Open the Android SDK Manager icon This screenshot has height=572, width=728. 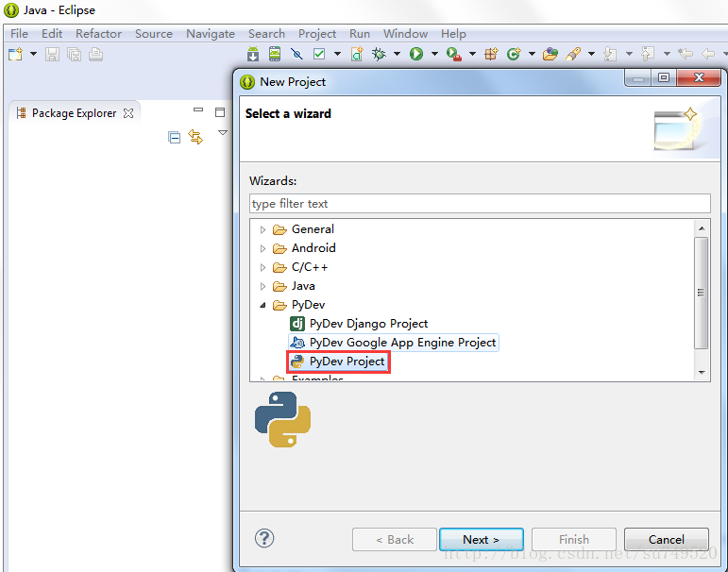click(252, 55)
